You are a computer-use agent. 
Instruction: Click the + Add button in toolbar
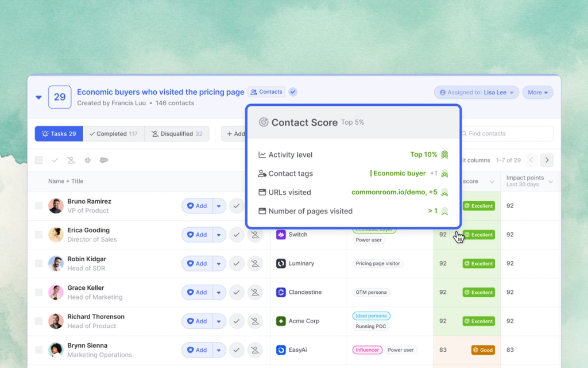(234, 133)
